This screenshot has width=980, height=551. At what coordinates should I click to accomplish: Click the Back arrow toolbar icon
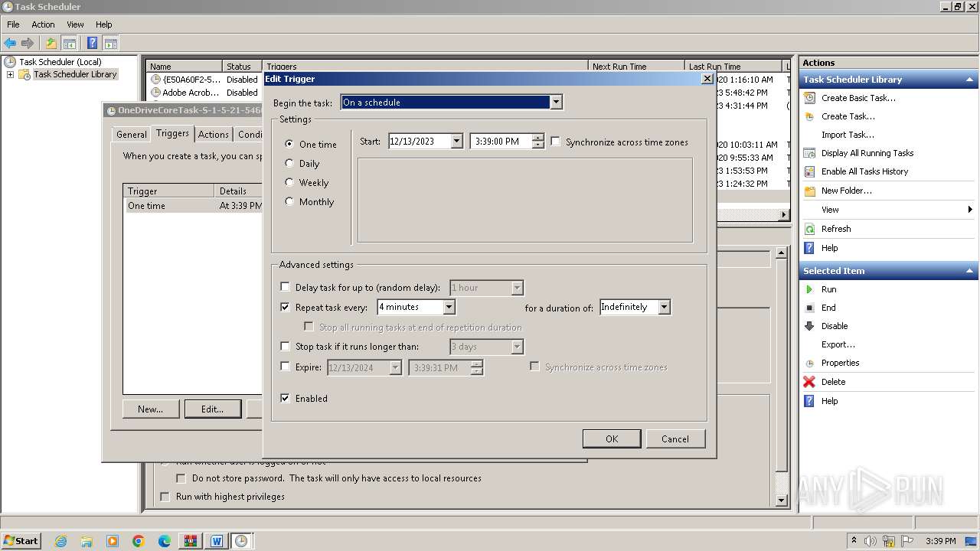point(10,44)
